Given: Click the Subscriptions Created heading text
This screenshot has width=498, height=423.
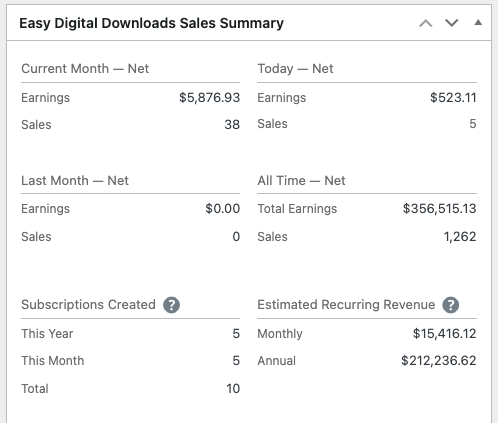Looking at the screenshot, I should point(88,305).
